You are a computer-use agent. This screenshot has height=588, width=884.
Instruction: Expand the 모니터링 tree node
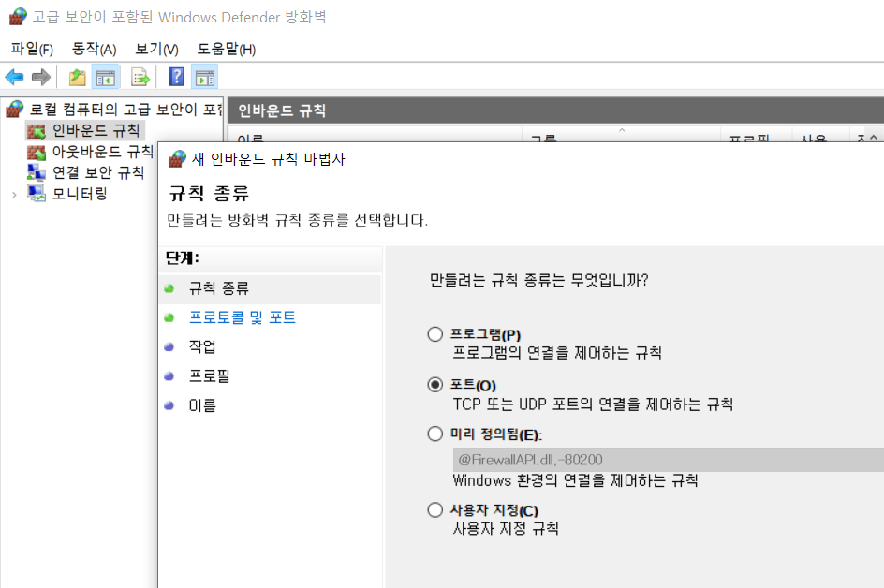[x=14, y=195]
